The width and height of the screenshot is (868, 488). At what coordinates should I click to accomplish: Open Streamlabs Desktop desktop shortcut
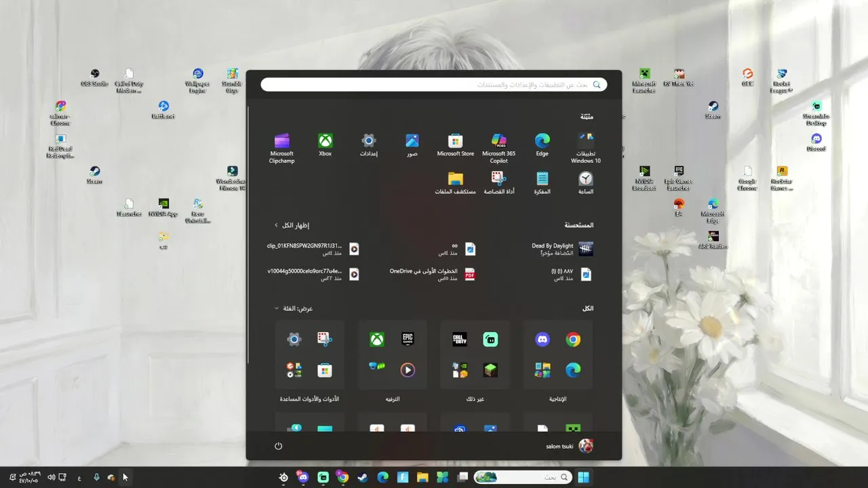pyautogui.click(x=816, y=113)
